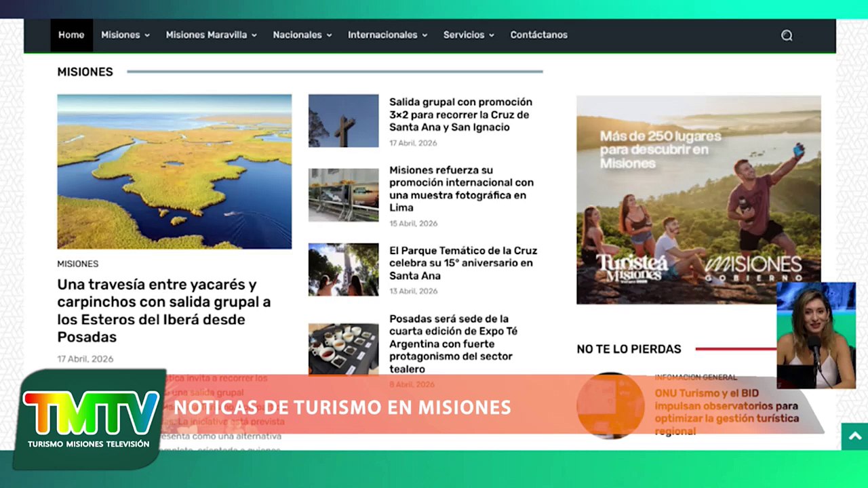This screenshot has width=868, height=488.
Task: Expand the Internacionales dropdown chevron
Action: (x=425, y=35)
